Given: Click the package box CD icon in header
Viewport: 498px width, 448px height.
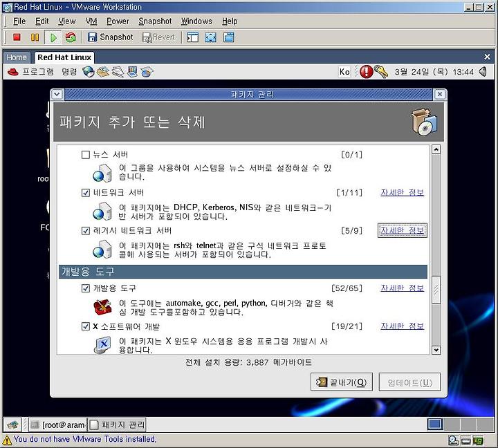Looking at the screenshot, I should [425, 122].
